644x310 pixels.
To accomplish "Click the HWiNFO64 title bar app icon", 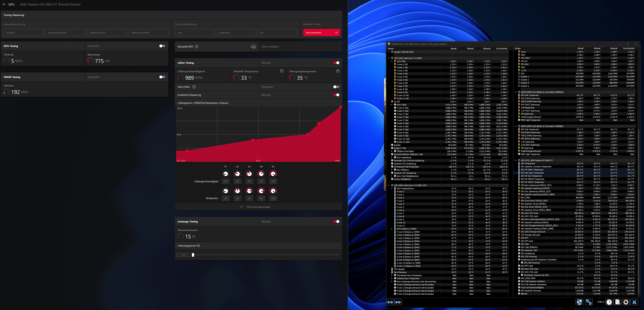I will point(389,44).
